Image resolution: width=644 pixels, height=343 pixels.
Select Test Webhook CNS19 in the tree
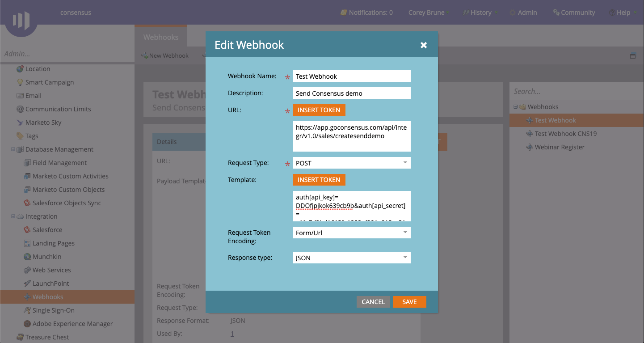[x=566, y=134]
